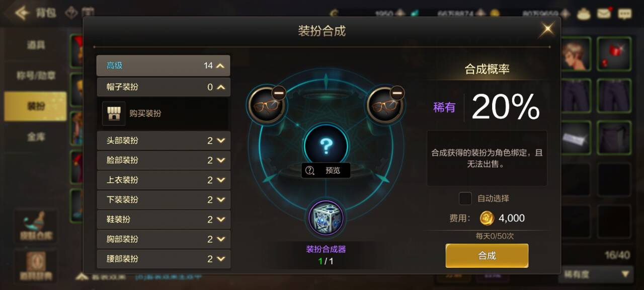Expand the 上衣装扮 list

[164, 180]
